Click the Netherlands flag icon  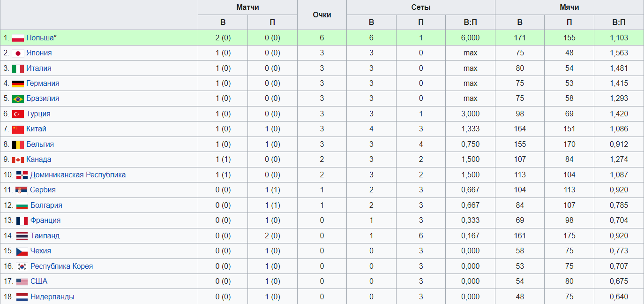click(22, 297)
